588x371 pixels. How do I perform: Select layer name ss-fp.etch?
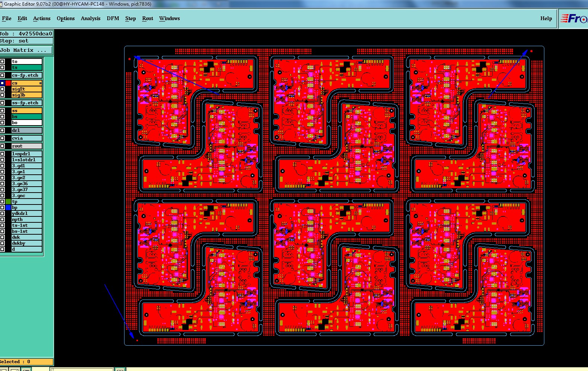(x=27, y=103)
